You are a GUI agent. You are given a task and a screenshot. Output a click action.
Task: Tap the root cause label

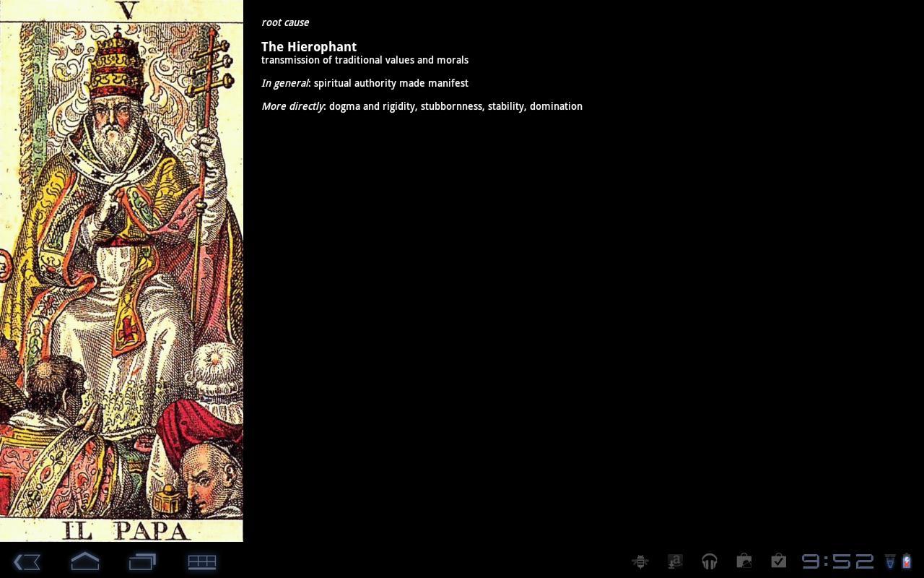coord(285,22)
